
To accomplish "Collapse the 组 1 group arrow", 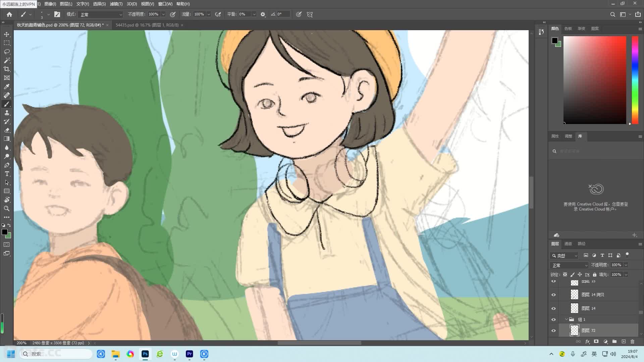I will pos(567,319).
